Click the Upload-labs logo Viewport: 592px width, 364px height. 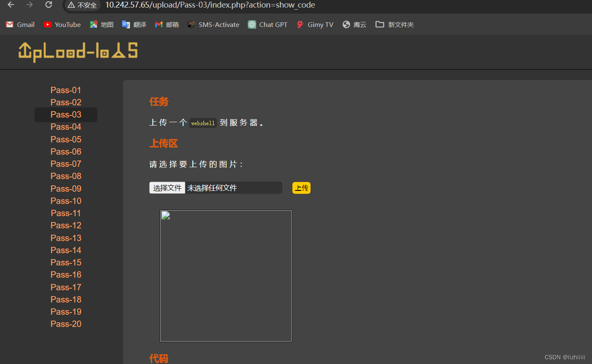click(78, 52)
